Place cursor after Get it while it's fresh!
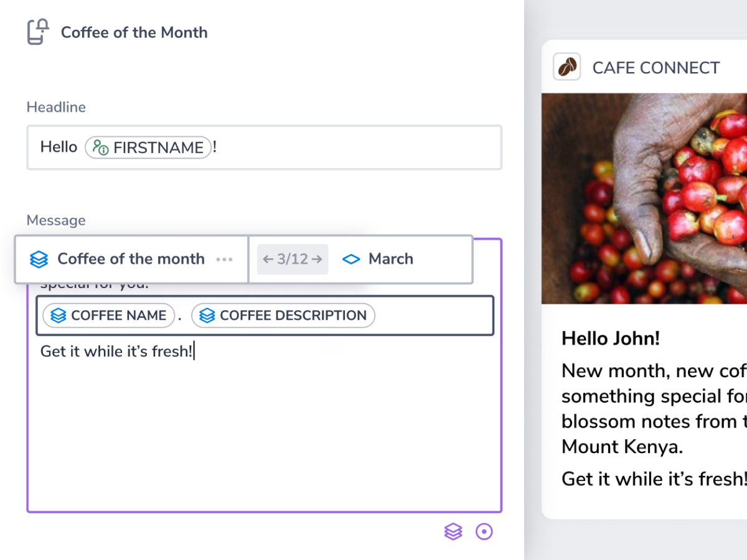Screen dimensions: 747x560 194,352
